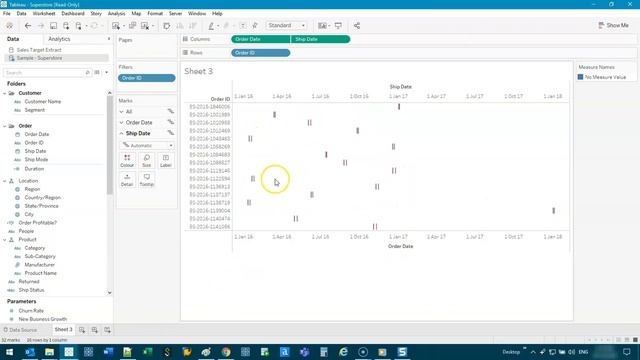Image resolution: width=640 pixels, height=360 pixels.
Task: Open the Dashboard menu
Action: click(73, 13)
